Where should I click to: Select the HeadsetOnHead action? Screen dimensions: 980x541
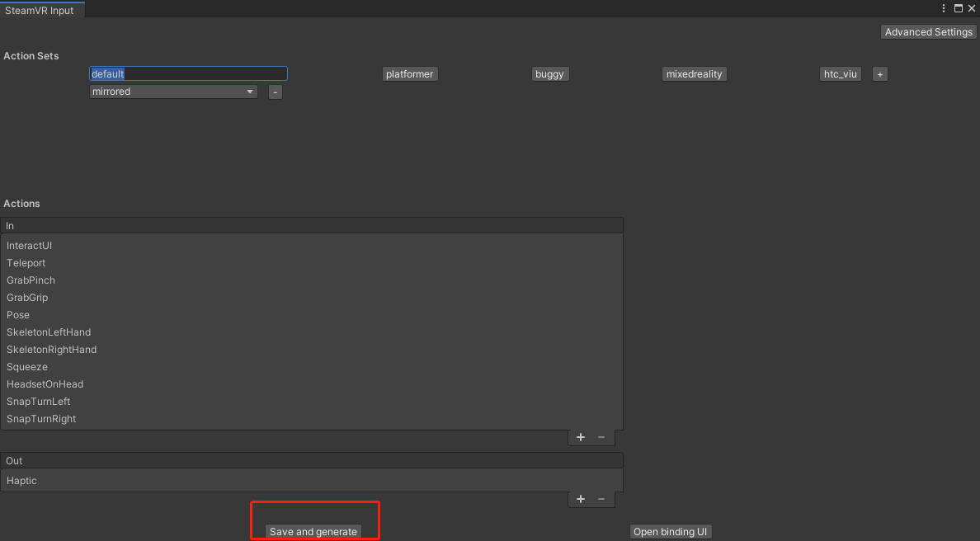coord(312,384)
